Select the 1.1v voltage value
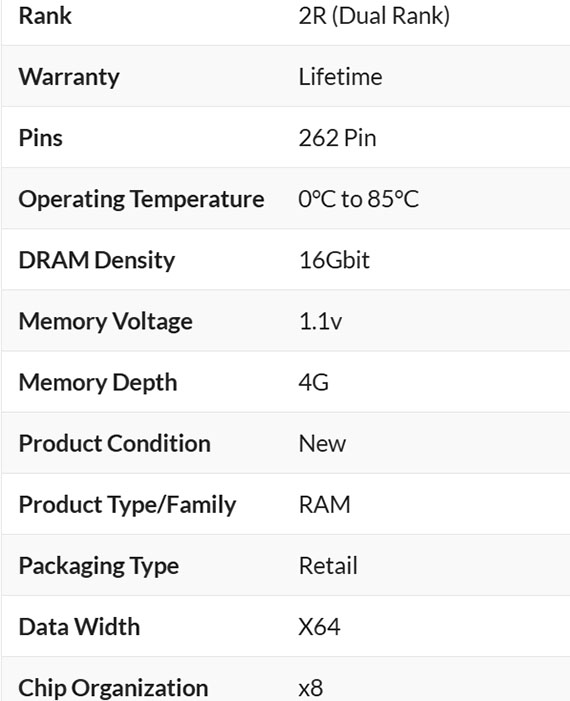 321,322
